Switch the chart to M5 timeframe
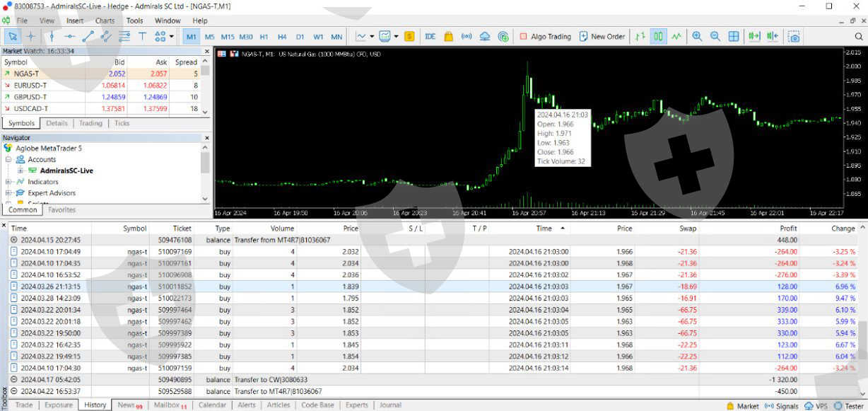The image size is (868, 411). pyautogui.click(x=209, y=37)
